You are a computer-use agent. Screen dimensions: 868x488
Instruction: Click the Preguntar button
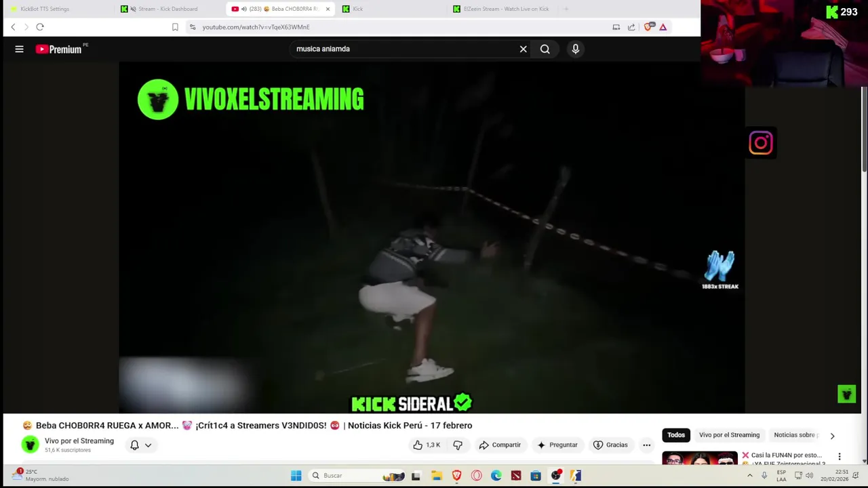[x=557, y=445]
